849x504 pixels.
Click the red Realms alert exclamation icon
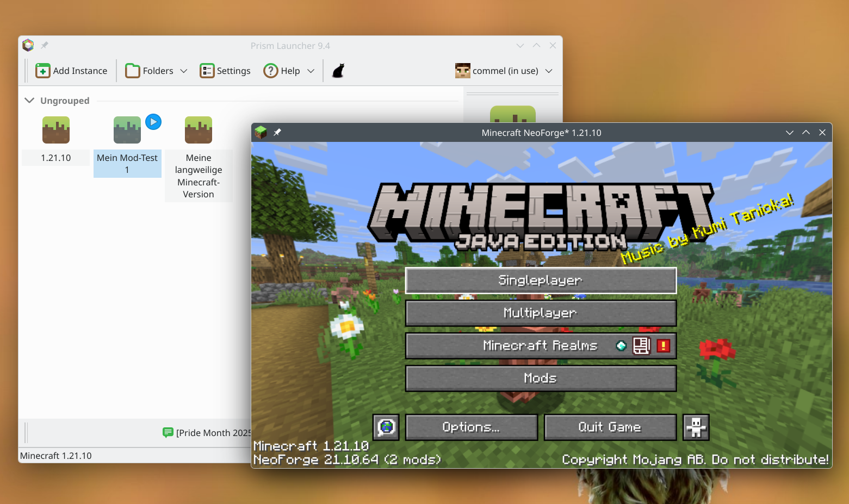pyautogui.click(x=663, y=346)
